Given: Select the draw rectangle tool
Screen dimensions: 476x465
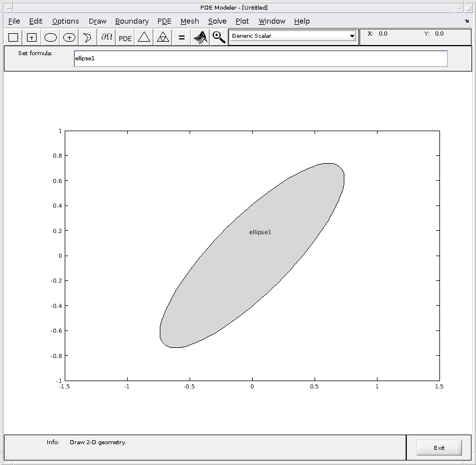Looking at the screenshot, I should coord(14,37).
